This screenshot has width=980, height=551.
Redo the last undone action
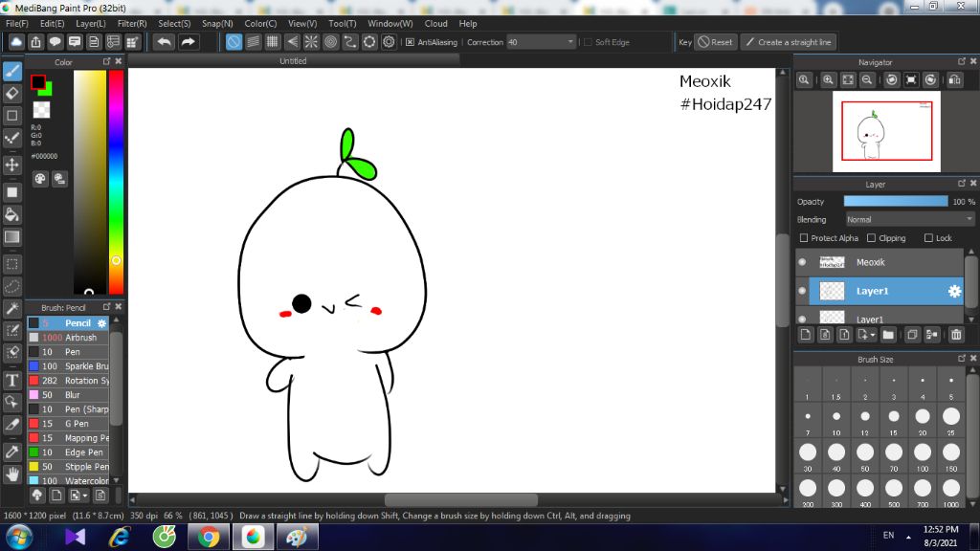coord(188,42)
